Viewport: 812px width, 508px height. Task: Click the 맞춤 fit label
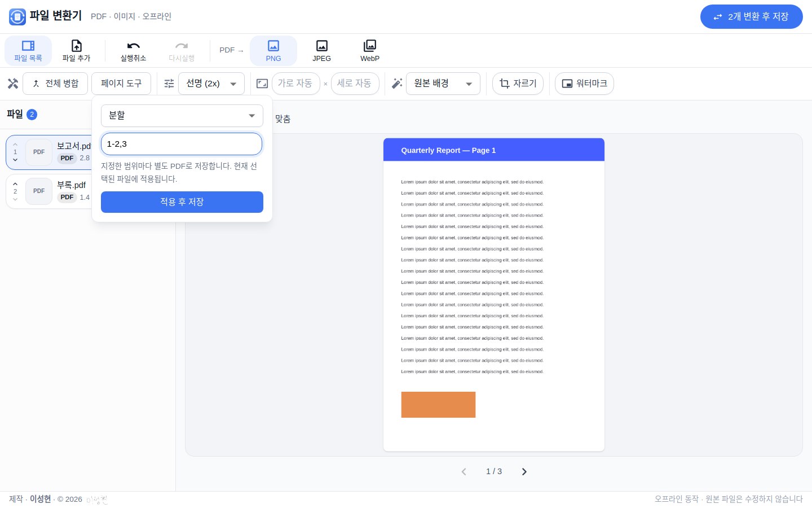click(x=283, y=119)
